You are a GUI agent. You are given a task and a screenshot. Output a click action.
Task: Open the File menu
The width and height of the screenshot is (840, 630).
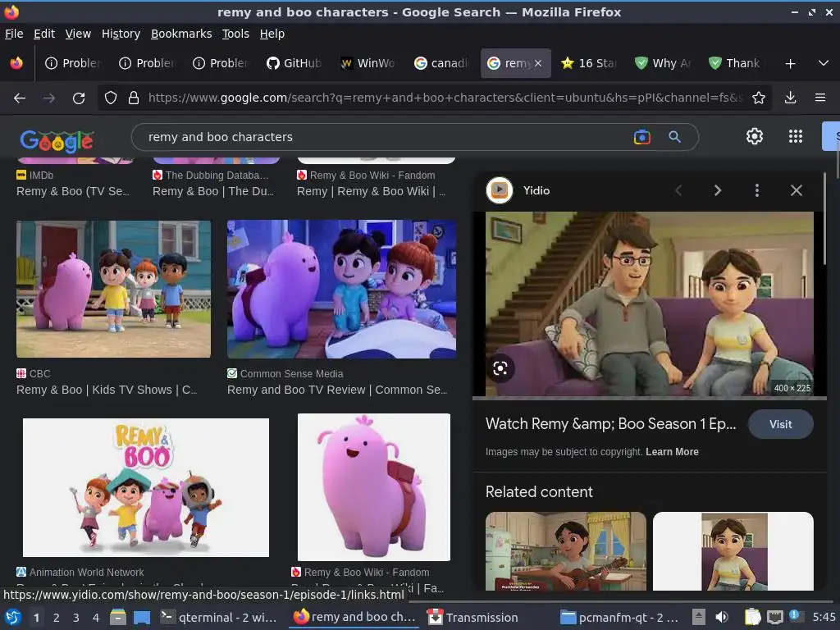(x=14, y=34)
